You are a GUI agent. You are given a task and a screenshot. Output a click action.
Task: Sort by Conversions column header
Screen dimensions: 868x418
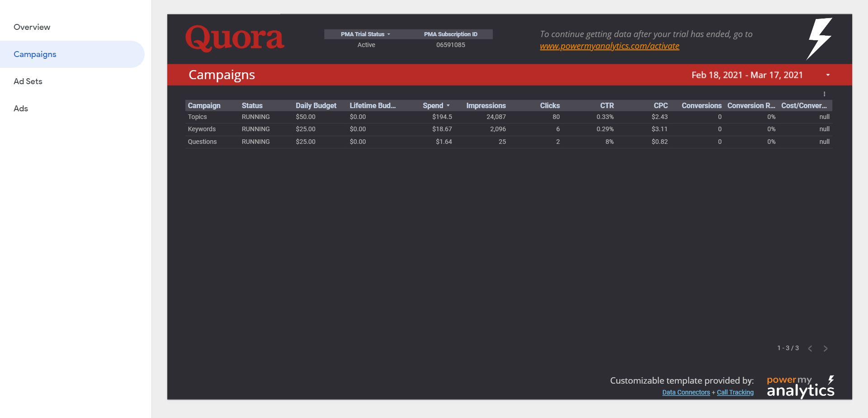(x=702, y=105)
